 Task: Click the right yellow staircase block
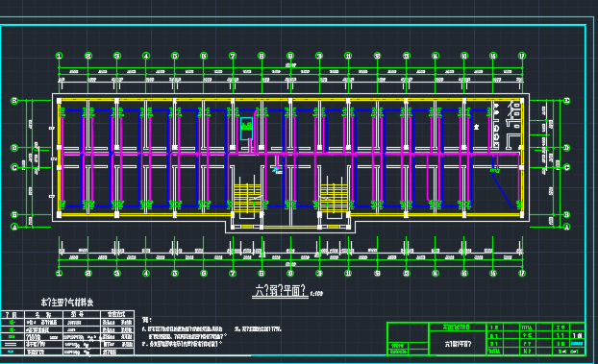tap(334, 198)
